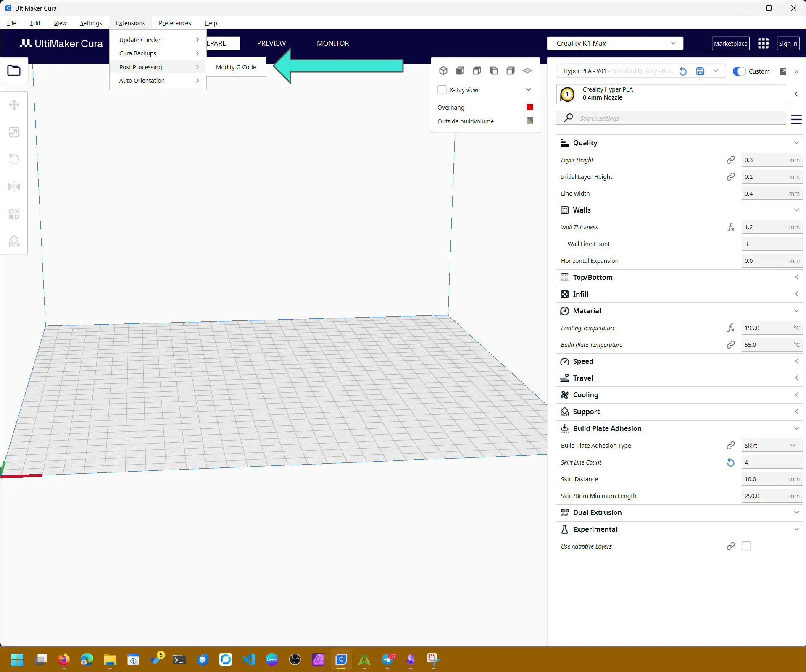
Task: Select the Mirror tool in left toolbar
Action: coord(14,186)
